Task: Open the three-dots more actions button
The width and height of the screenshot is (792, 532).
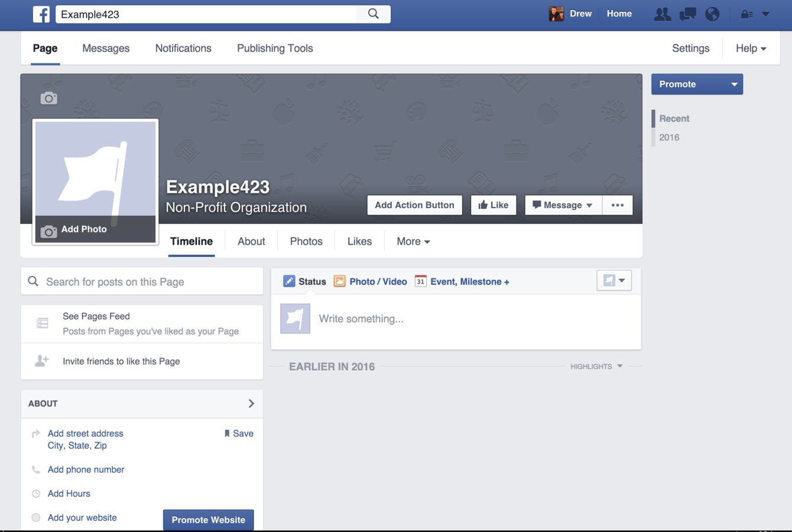Action: pos(618,205)
